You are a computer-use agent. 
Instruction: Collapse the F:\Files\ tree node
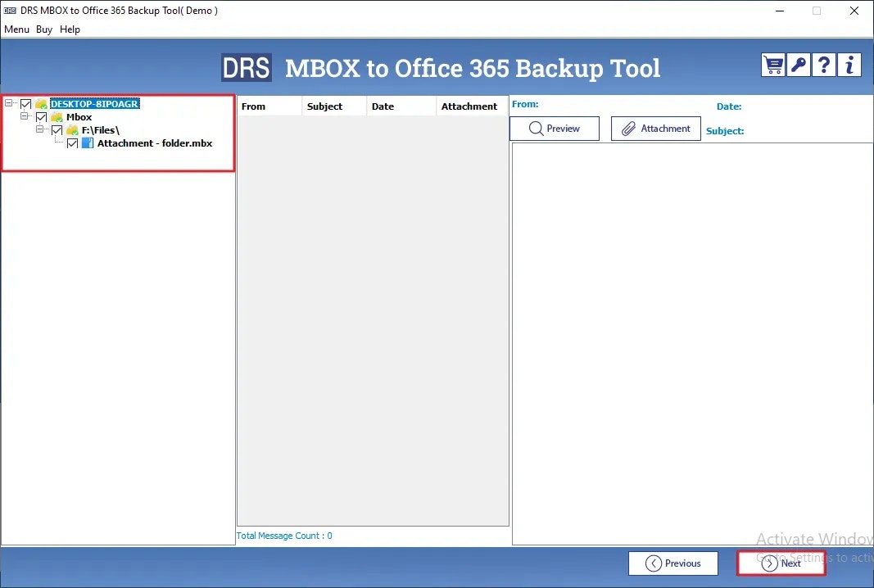pyautogui.click(x=39, y=129)
